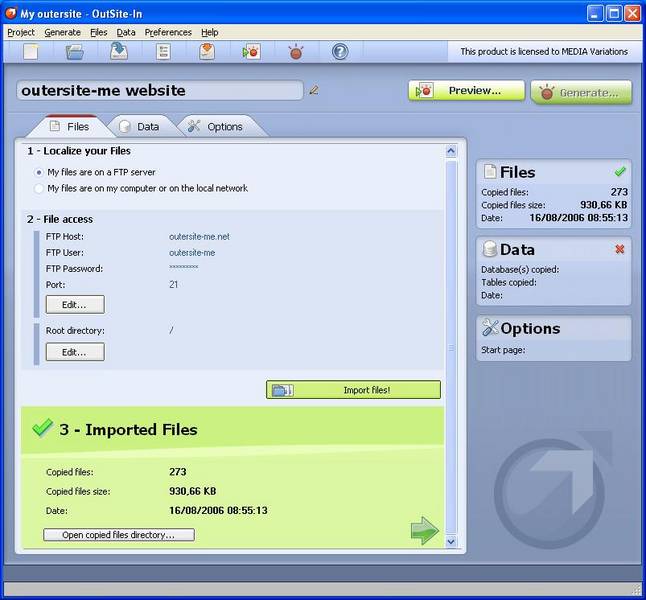The width and height of the screenshot is (646, 600).
Task: Click the 'Start page:' label in Options panel
Action: tap(503, 350)
